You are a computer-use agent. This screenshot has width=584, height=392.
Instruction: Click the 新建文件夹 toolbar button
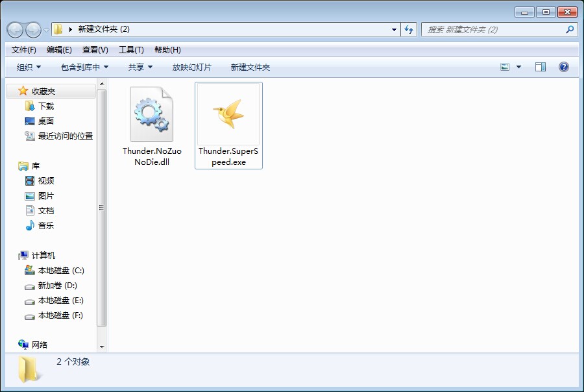[x=250, y=67]
